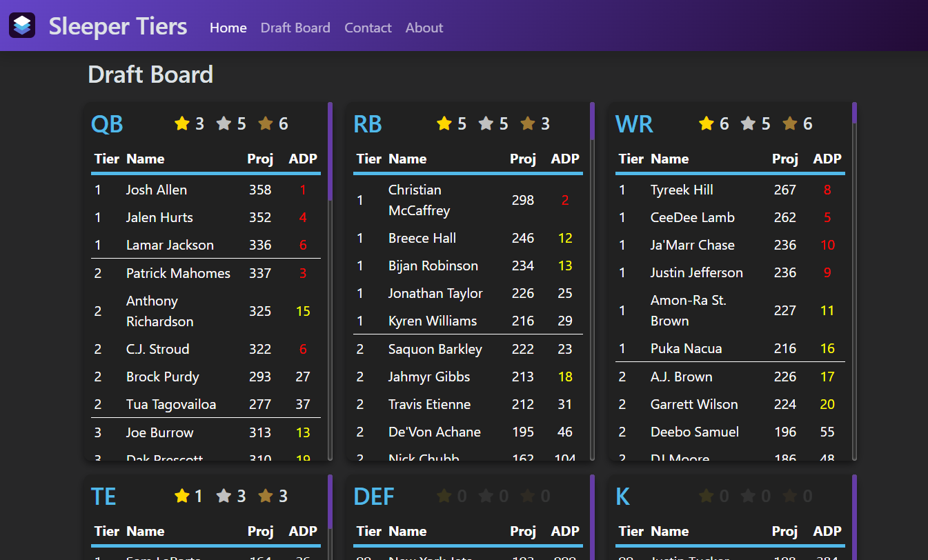Click the DEF position heading
Screen dimensions: 928x560
[x=374, y=497]
